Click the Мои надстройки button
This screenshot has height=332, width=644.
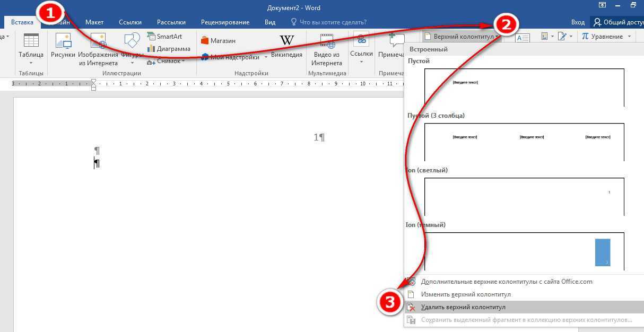[230, 57]
